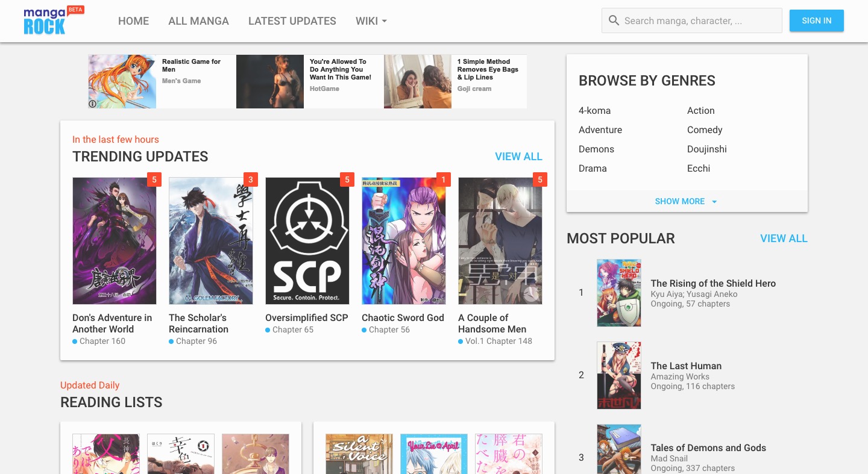
Task: View all trending updates
Action: click(518, 157)
